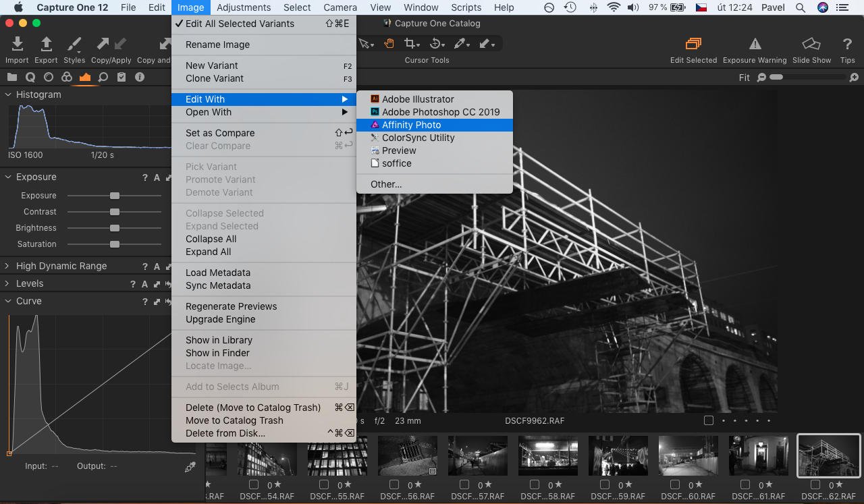This screenshot has height=504, width=864.
Task: Tick the color tag checkbox under DSCF…60.RAF
Action: pyautogui.click(x=675, y=484)
